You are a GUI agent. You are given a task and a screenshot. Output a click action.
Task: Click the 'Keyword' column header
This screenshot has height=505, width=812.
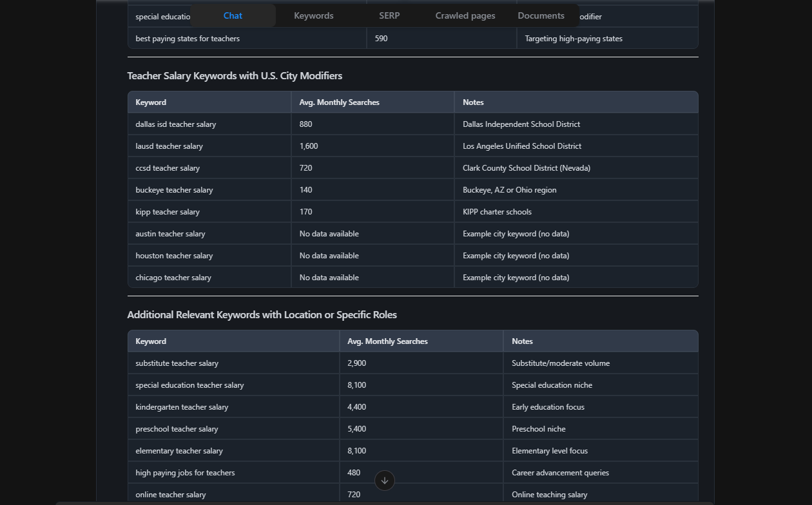coord(150,102)
